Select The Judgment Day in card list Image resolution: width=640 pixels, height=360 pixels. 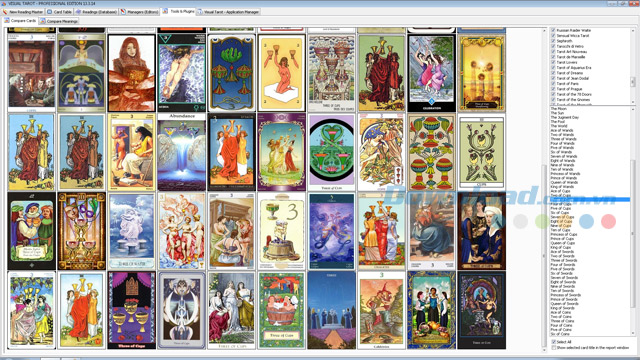[564, 118]
